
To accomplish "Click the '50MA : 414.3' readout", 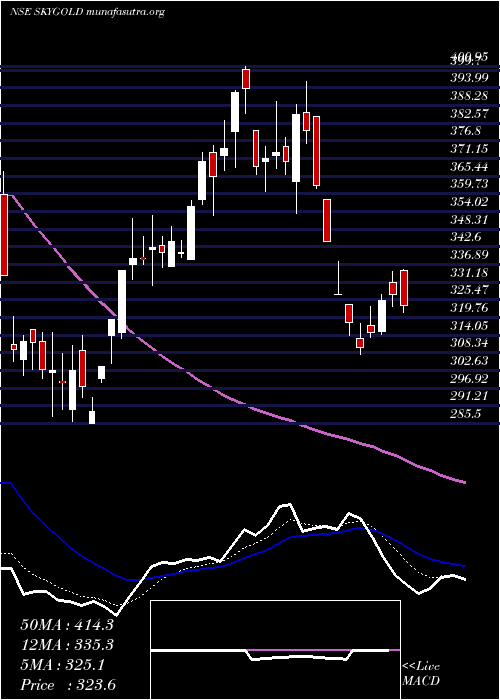I will [x=67, y=625].
